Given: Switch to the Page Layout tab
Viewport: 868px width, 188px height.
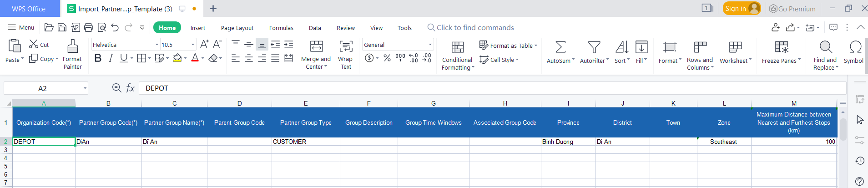Looking at the screenshot, I should tap(237, 28).
